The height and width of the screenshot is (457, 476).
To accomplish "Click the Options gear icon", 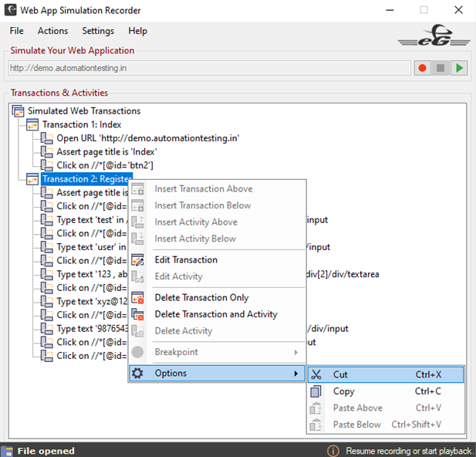I will (137, 374).
